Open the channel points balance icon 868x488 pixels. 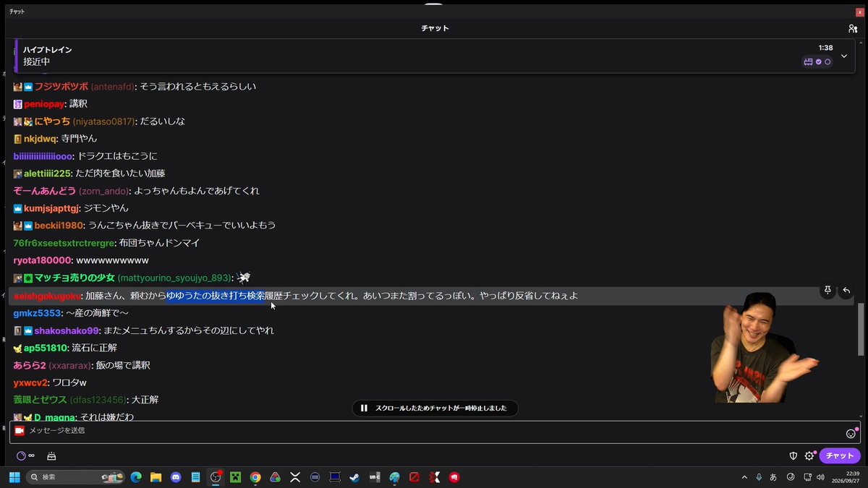21,456
